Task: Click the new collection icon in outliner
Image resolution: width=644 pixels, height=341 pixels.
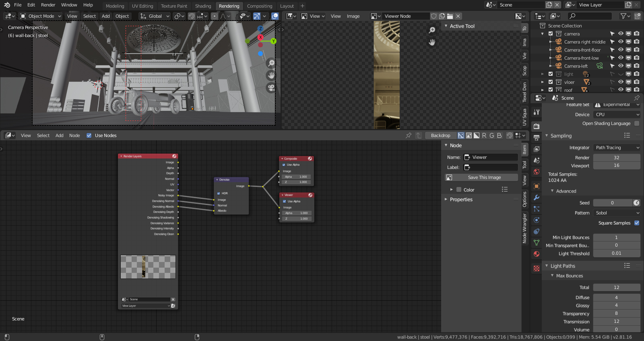Action: pyautogui.click(x=638, y=16)
